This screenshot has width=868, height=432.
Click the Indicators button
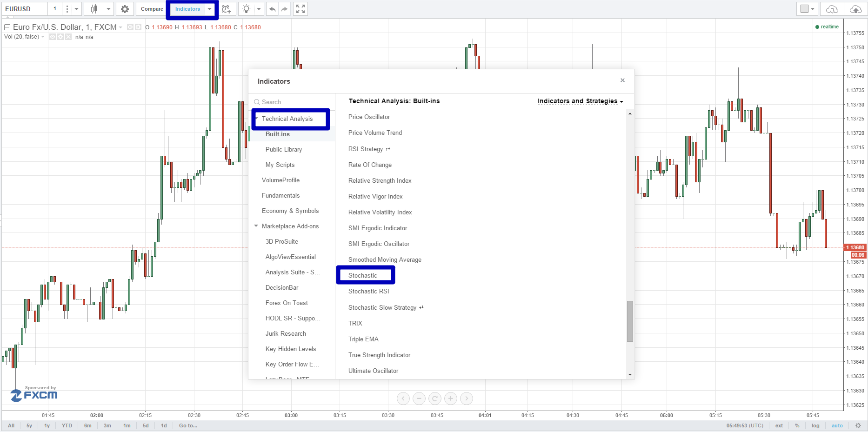click(x=187, y=9)
